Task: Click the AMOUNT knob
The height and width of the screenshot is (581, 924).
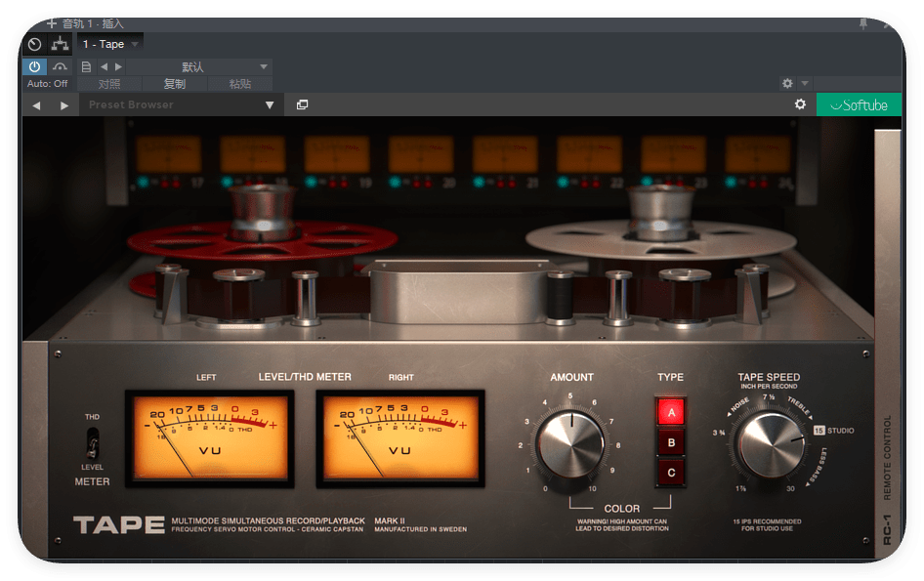Action: [x=570, y=445]
